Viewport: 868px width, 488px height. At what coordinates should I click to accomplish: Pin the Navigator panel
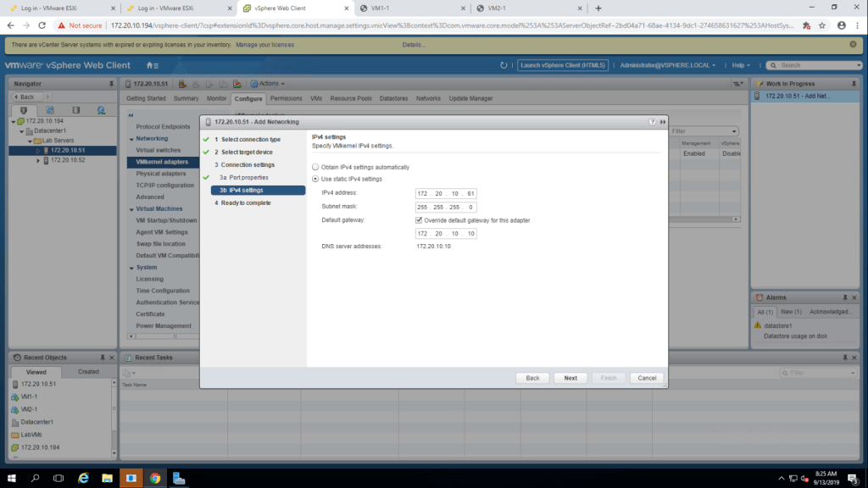[111, 84]
